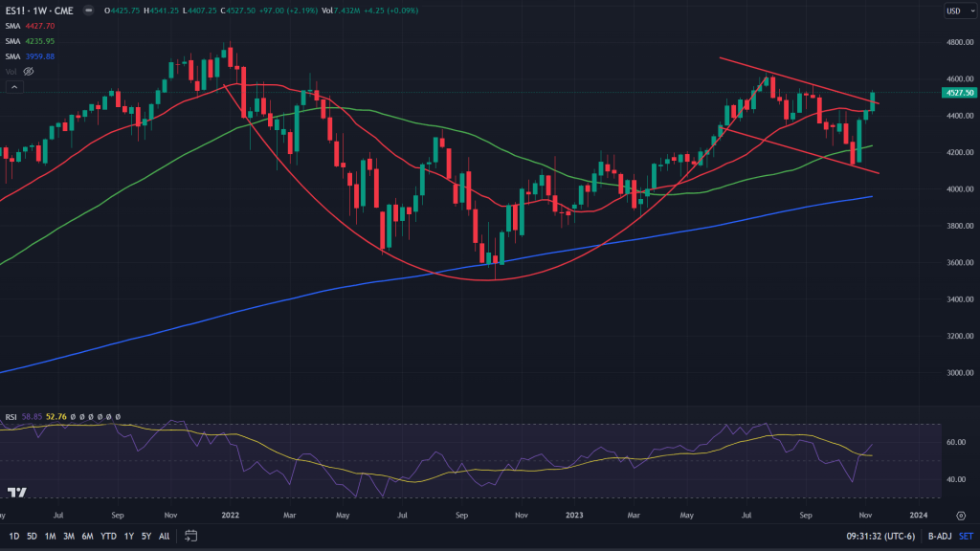
Task: Collapse the indicator legend with chevron
Action: (14, 86)
